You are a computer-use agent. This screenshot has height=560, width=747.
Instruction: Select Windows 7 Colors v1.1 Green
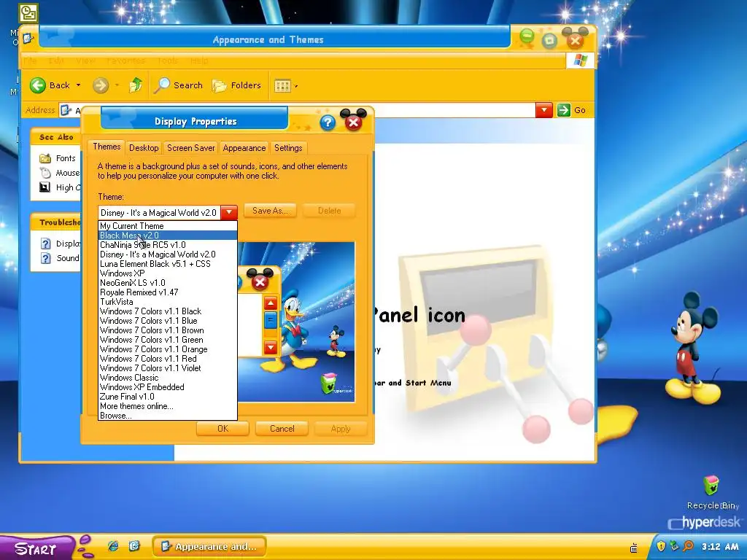click(168, 340)
